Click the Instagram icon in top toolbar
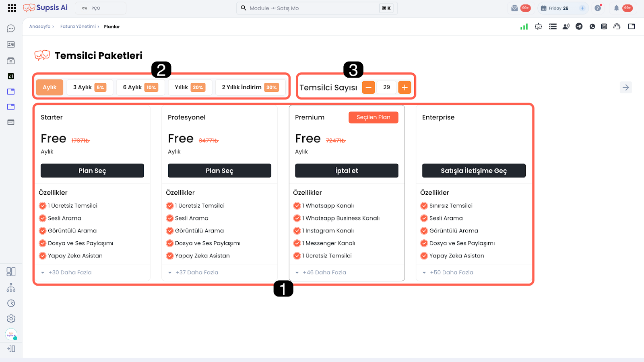The width and height of the screenshot is (644, 362). pyautogui.click(x=604, y=27)
